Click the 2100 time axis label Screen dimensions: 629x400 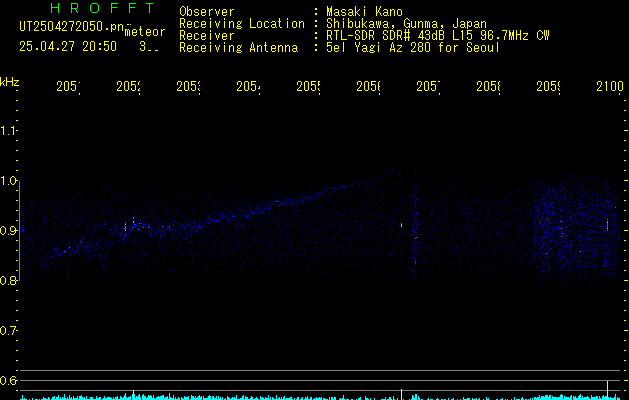pos(609,86)
